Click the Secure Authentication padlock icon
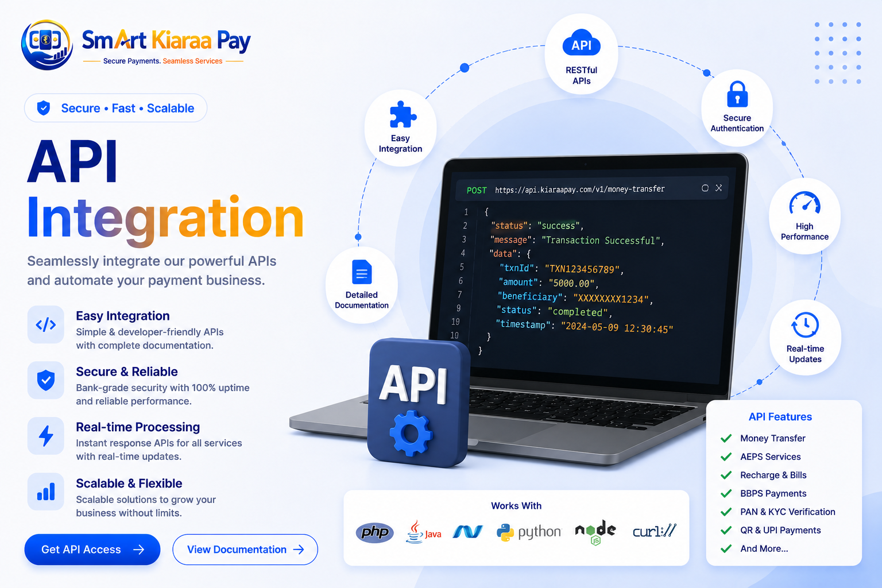 737,94
